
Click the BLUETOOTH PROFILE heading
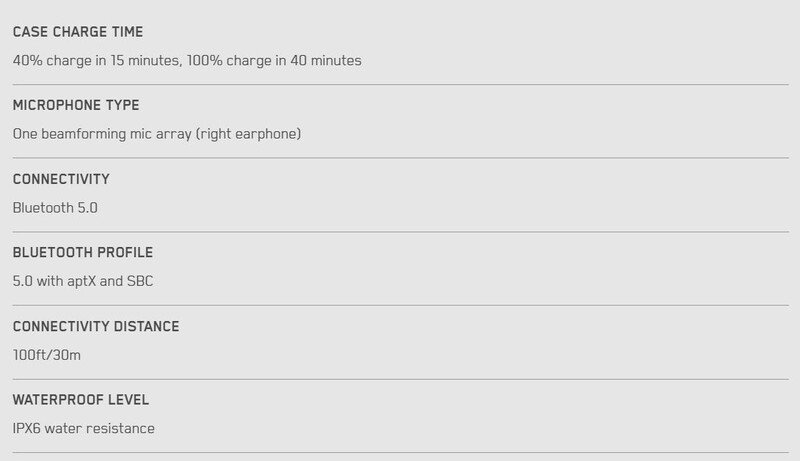[x=83, y=252]
